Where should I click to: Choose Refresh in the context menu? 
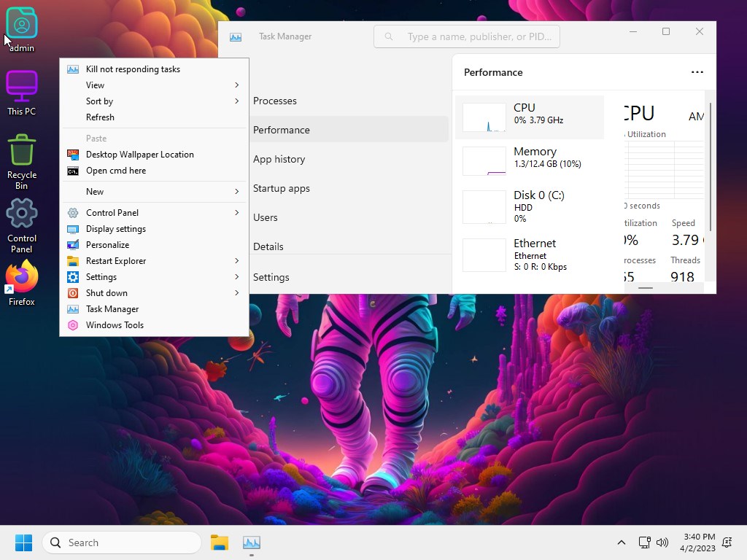pyautogui.click(x=154, y=117)
